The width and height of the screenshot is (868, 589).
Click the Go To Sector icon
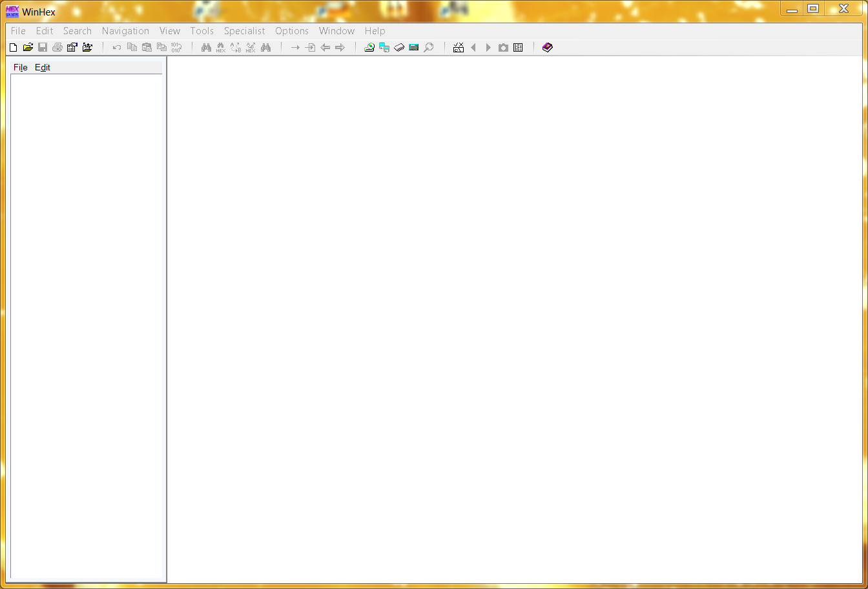point(310,47)
